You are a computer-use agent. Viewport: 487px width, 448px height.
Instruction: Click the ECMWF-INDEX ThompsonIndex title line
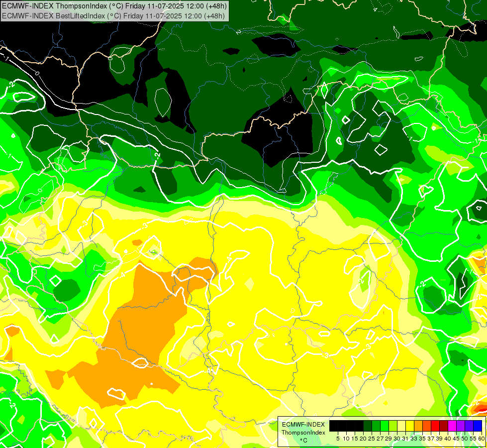click(x=114, y=5)
